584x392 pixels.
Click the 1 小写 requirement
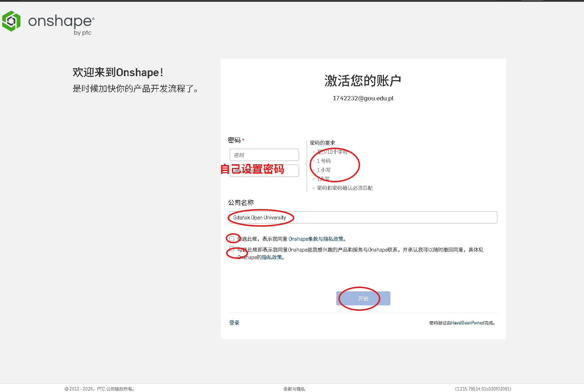click(x=324, y=170)
